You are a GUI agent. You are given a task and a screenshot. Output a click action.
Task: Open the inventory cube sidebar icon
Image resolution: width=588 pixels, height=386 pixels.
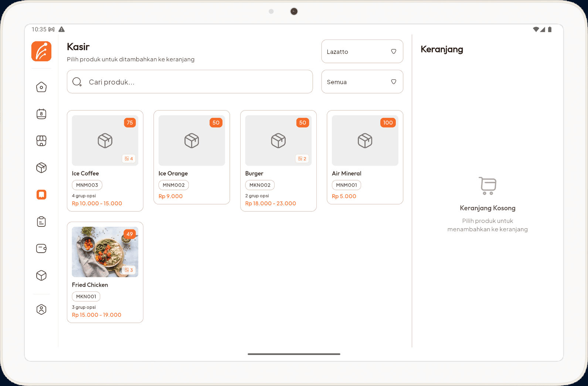click(41, 276)
